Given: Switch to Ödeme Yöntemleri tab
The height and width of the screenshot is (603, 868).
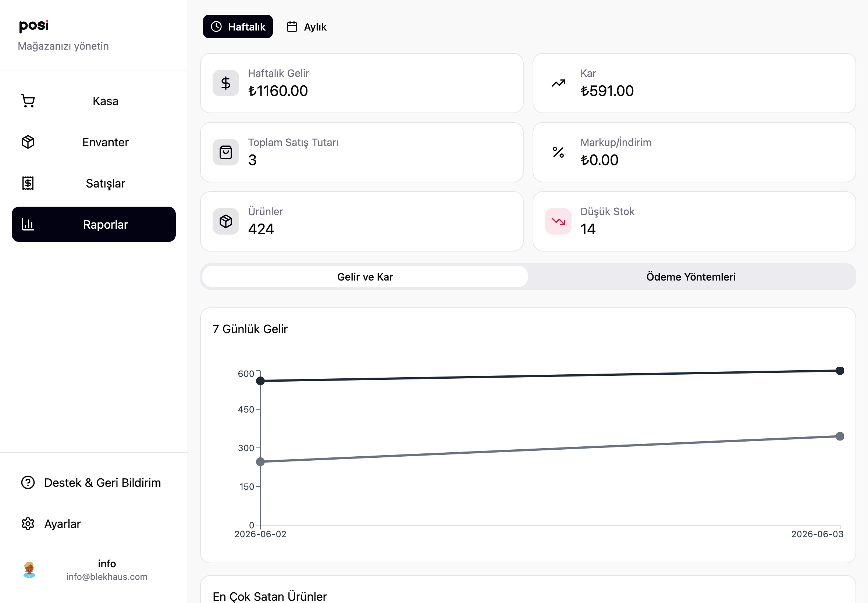Looking at the screenshot, I should click(691, 276).
